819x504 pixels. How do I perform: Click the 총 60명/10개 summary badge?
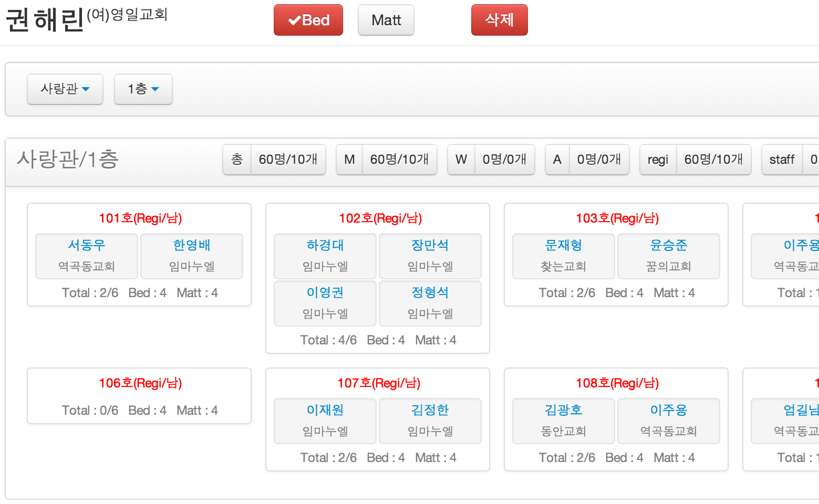click(274, 160)
